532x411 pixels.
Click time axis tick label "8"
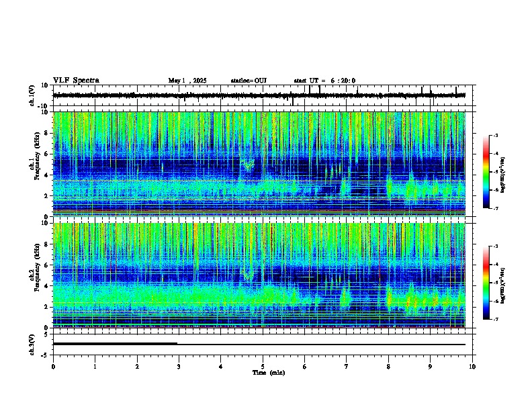[388, 367]
